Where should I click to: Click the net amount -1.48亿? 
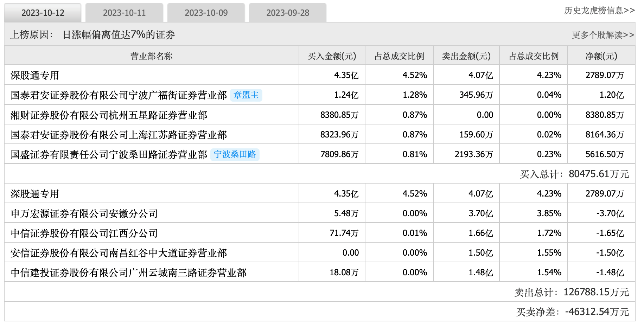click(x=610, y=272)
